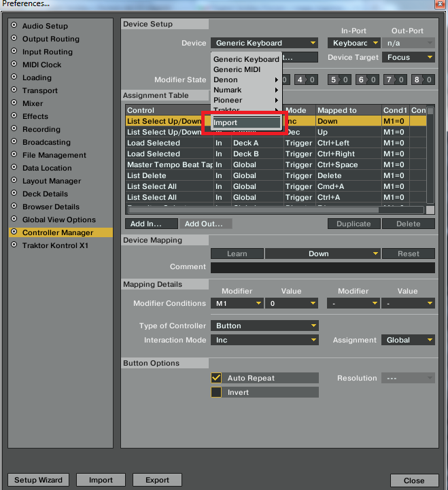
Task: Open Type of Controller Button dropdown
Action: 264,326
